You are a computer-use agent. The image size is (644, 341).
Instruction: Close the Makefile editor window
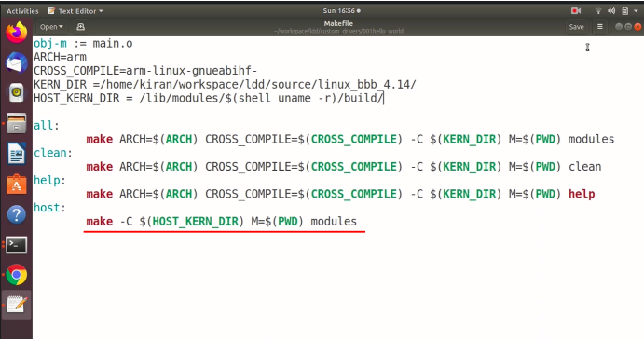(x=637, y=27)
